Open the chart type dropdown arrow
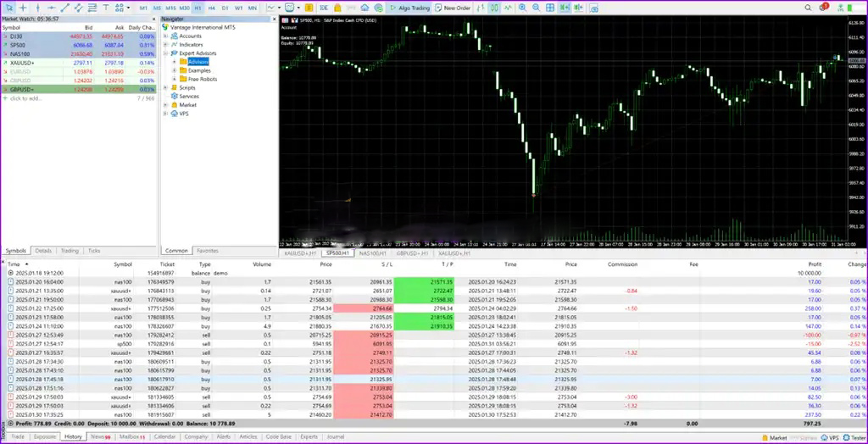This screenshot has height=444, width=868. [x=280, y=8]
